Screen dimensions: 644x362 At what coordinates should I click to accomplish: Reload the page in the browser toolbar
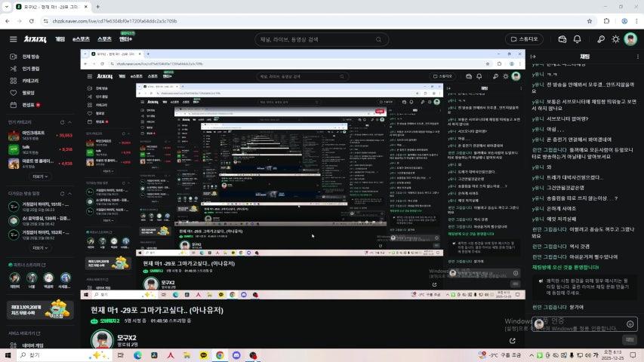point(32,21)
